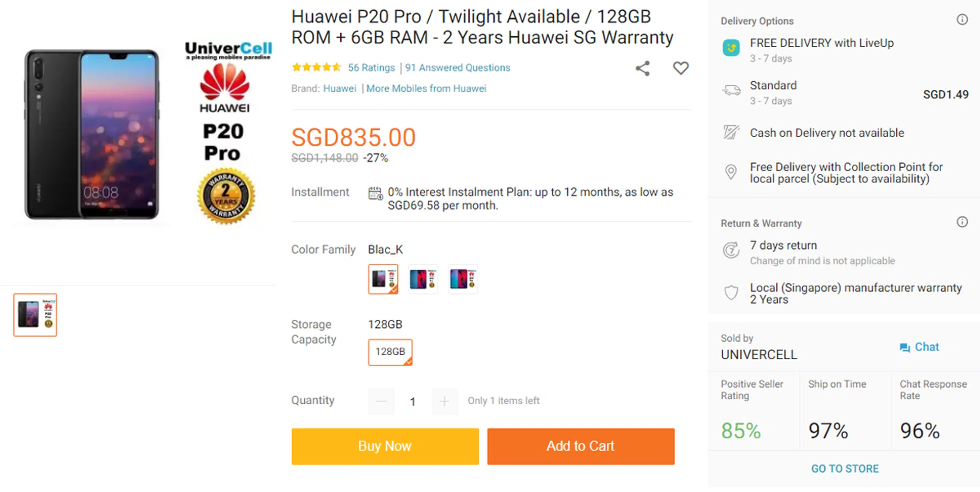The height and width of the screenshot is (492, 980).
Task: Select the third color family swatch
Action: point(462,279)
